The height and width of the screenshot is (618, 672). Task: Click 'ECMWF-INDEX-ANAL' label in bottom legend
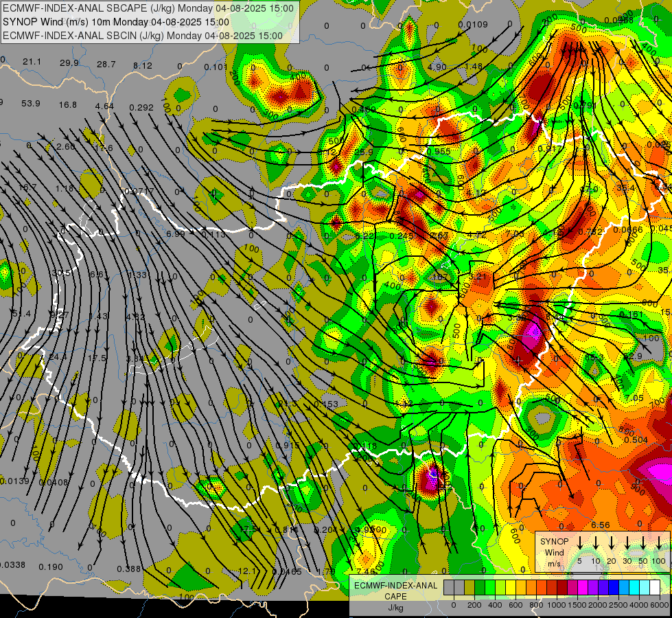pyautogui.click(x=395, y=586)
